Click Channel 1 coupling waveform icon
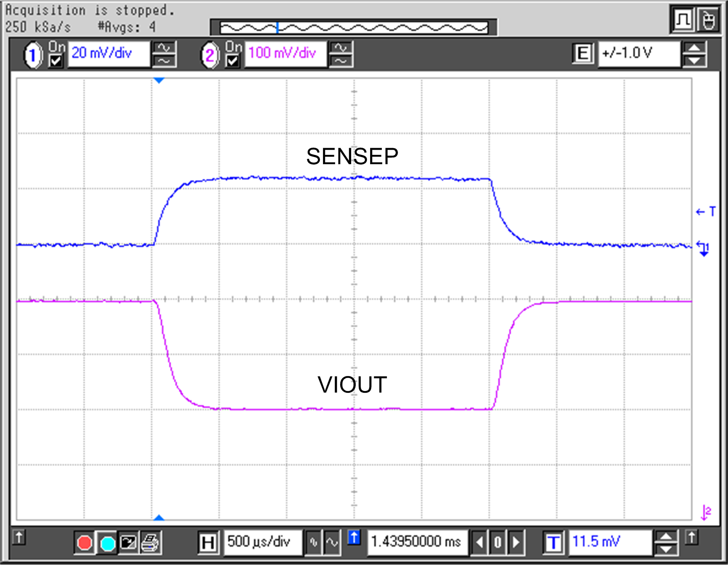Viewport: 728px width, 565px height. coord(164,54)
